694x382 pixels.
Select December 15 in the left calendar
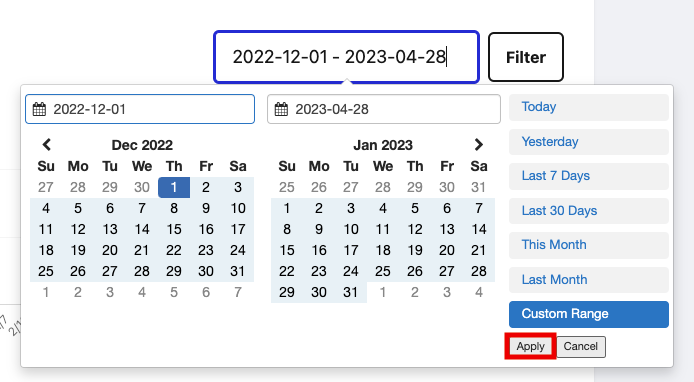click(174, 229)
